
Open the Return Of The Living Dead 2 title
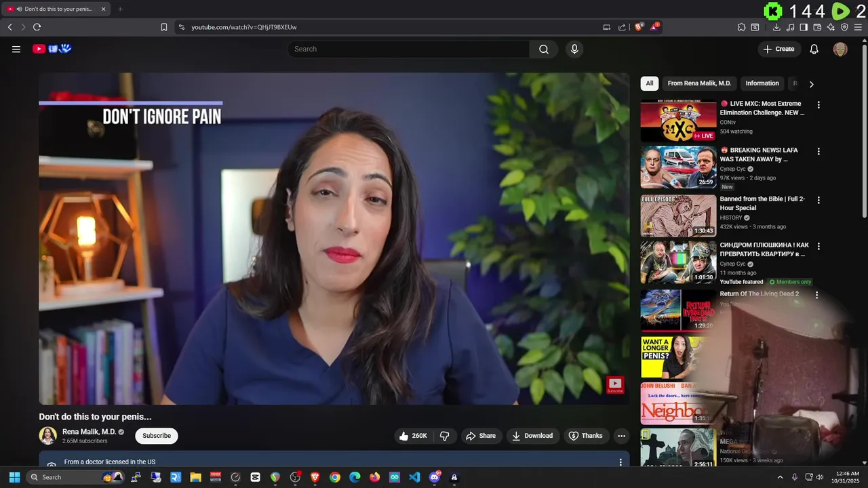(759, 294)
